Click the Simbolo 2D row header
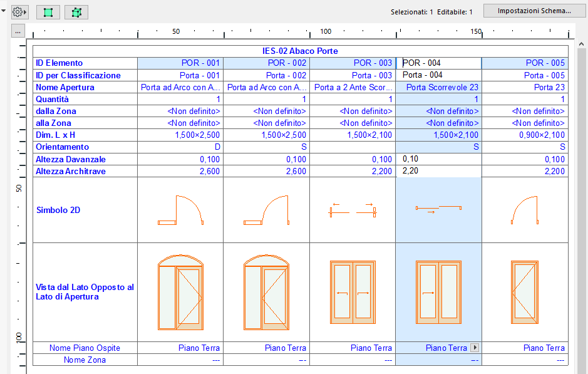 [x=85, y=210]
